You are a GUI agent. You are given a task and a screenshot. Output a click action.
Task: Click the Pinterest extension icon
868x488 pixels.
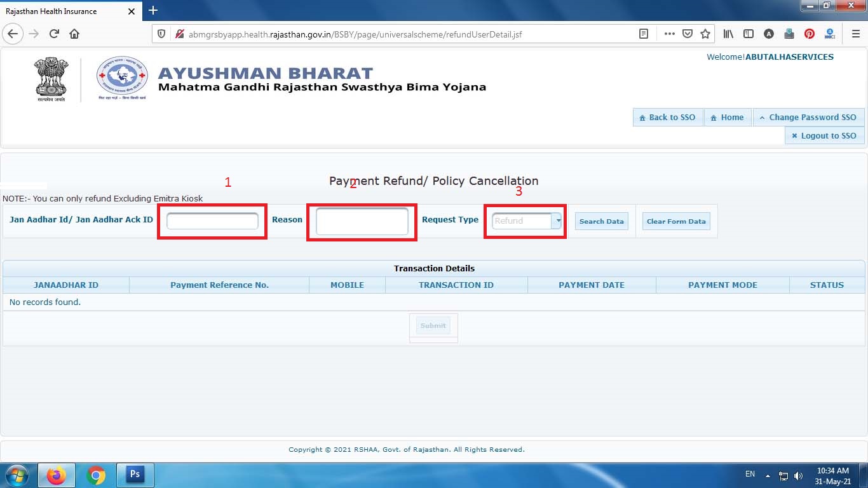coord(810,34)
